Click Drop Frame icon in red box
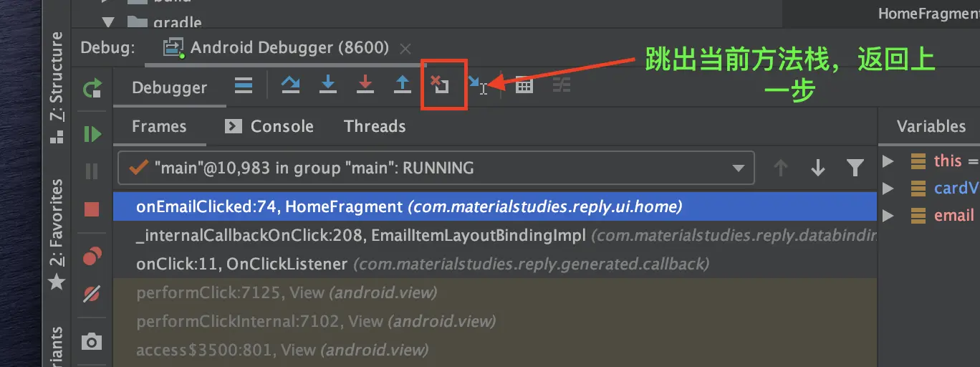 [440, 85]
